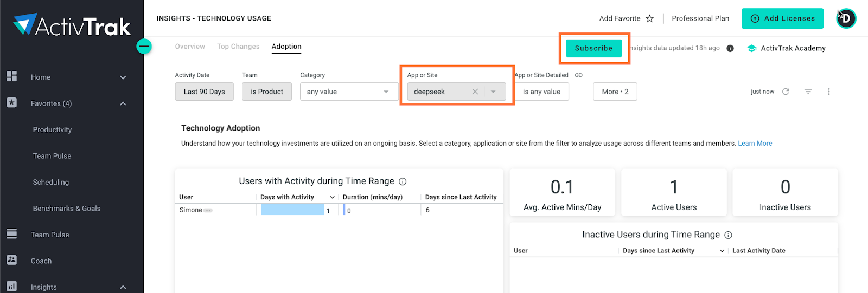Open the Category any value dropdown
Screen dimensions: 868x293
(x=349, y=92)
